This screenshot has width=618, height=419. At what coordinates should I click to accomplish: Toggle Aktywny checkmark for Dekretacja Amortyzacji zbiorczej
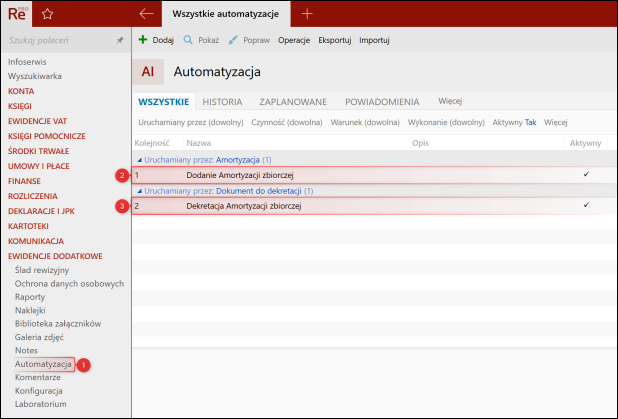click(x=586, y=206)
